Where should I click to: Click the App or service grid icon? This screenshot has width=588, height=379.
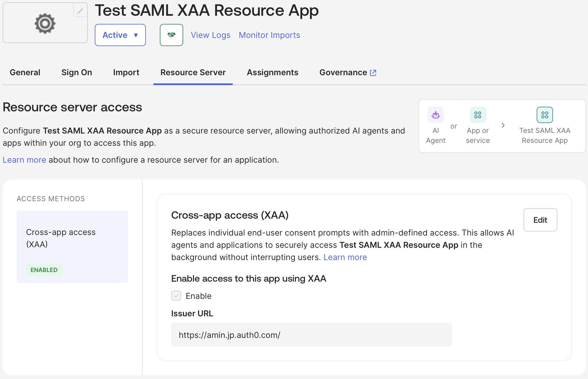[478, 115]
